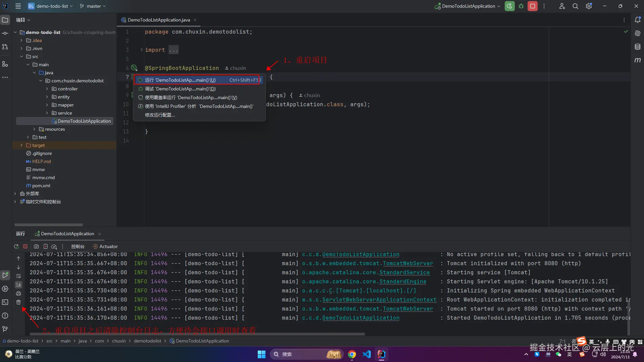Viewport: 644px width, 362px height.
Task: Jump down the stack trace arrow
Action: (x=19, y=267)
